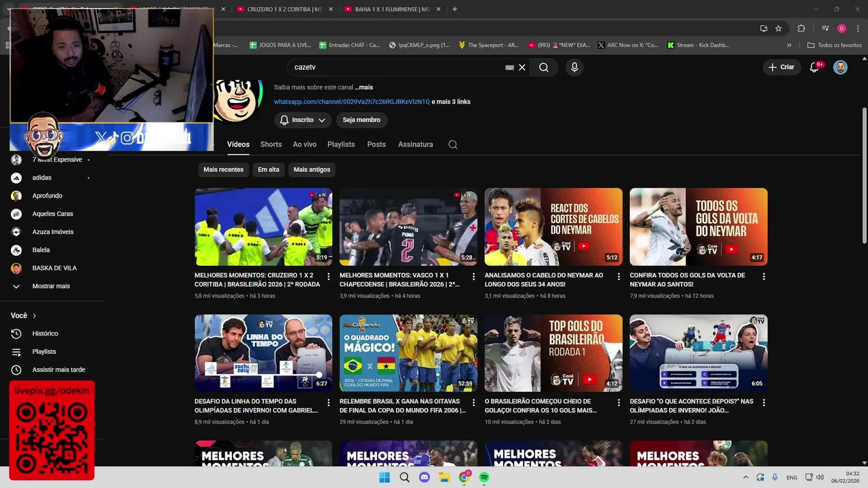Open the Chrome profile D avatar
Viewport: 868px width, 488px height.
pos(842,28)
